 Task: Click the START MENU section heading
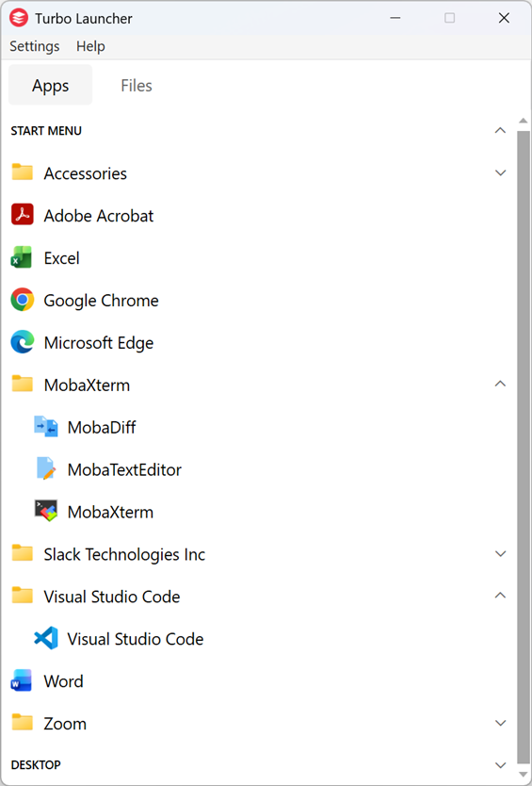(x=46, y=131)
